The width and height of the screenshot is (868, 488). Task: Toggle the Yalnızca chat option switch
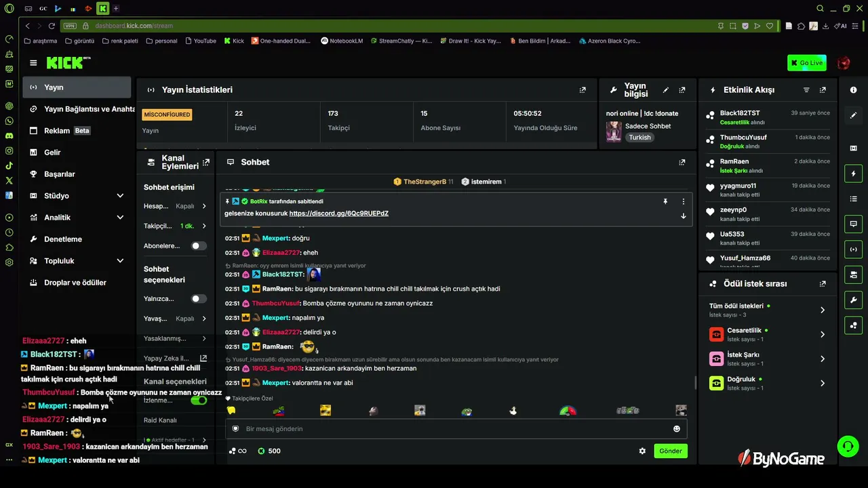(x=198, y=299)
